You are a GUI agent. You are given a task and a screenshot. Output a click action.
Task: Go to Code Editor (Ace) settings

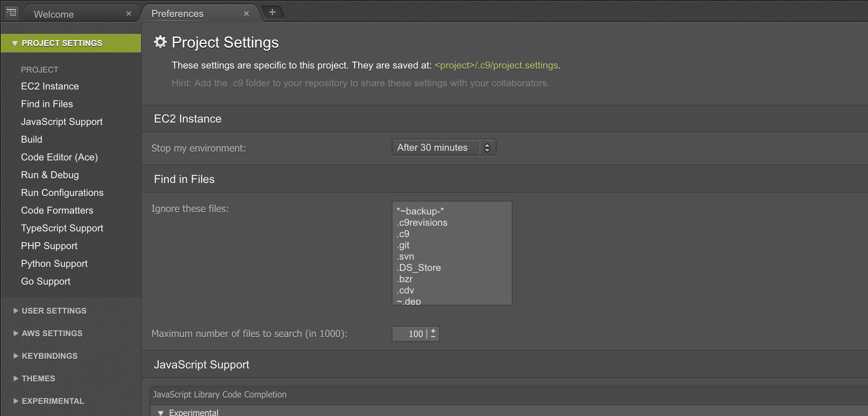tap(59, 157)
